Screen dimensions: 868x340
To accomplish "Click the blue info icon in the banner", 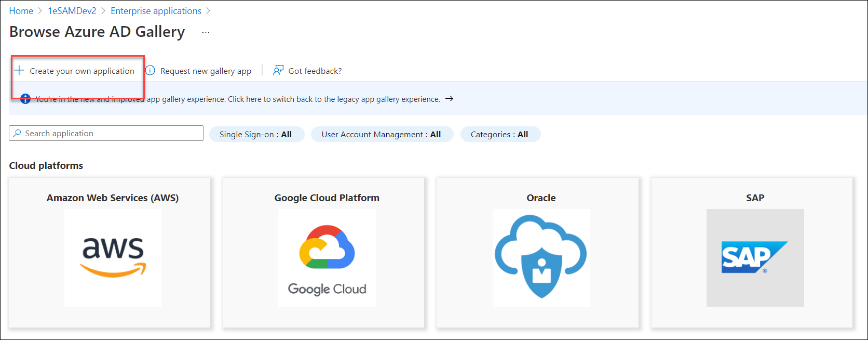I will tap(25, 99).
